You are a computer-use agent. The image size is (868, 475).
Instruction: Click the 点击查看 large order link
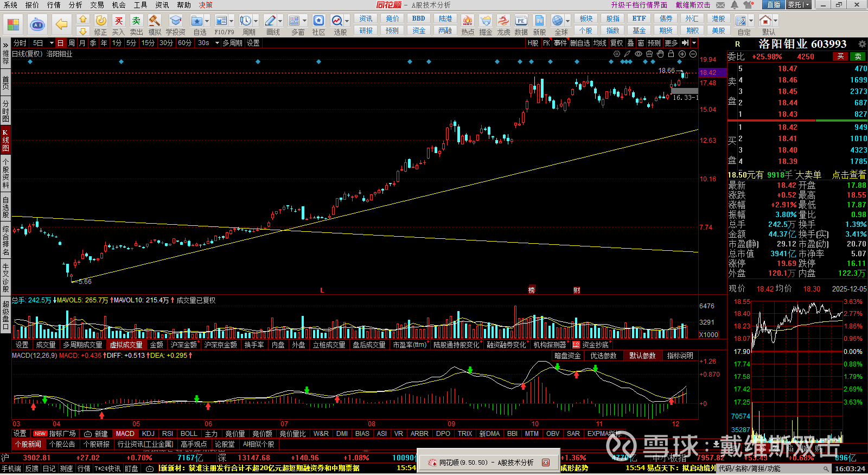click(849, 175)
